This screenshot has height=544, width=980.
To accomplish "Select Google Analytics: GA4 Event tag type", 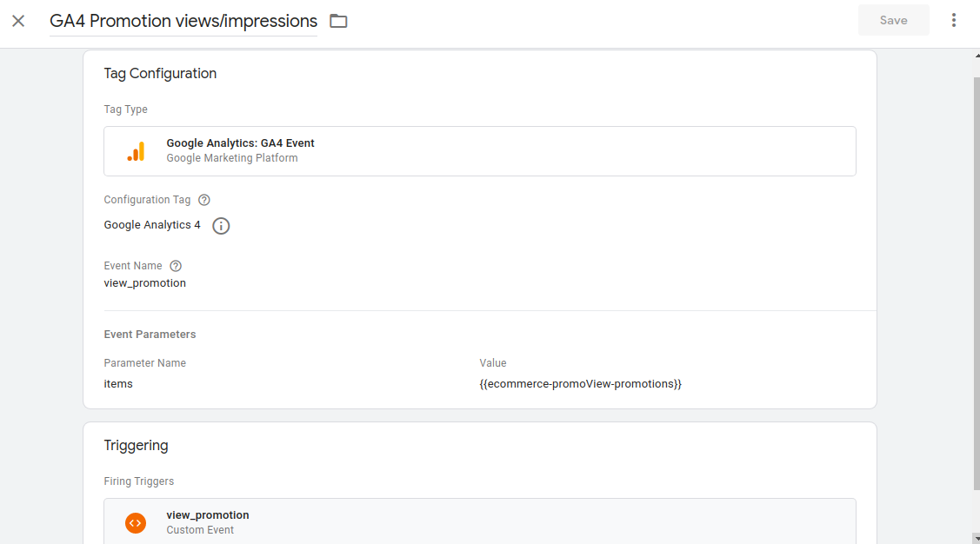I will 240,143.
